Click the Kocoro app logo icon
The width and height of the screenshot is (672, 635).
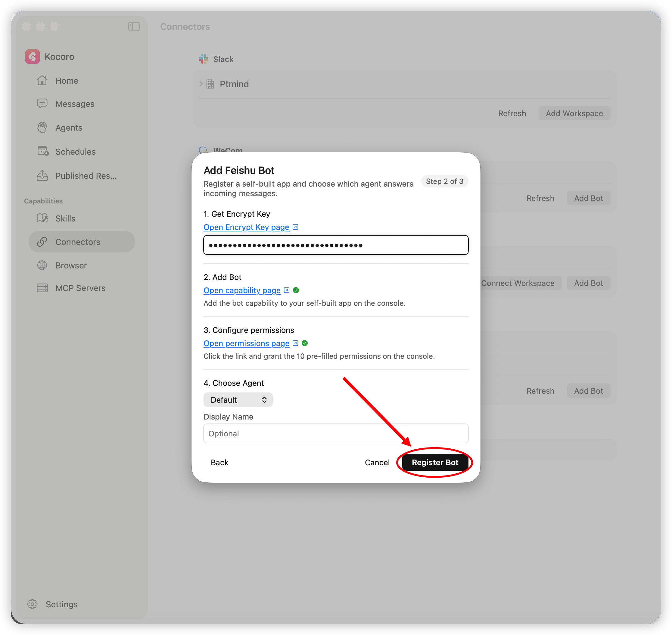(x=33, y=57)
